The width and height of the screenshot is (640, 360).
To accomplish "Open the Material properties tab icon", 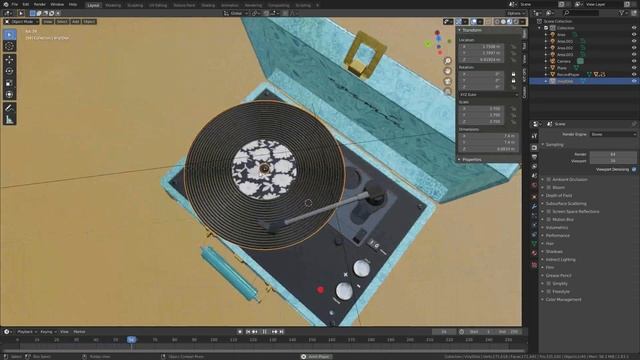I will 534,253.
